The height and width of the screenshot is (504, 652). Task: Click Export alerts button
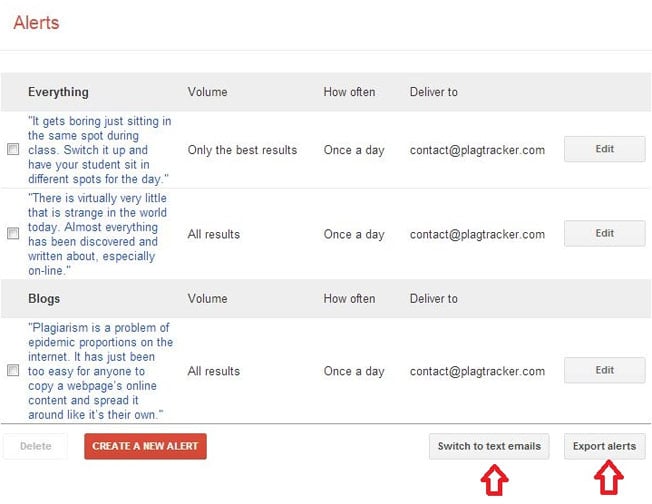tap(605, 446)
